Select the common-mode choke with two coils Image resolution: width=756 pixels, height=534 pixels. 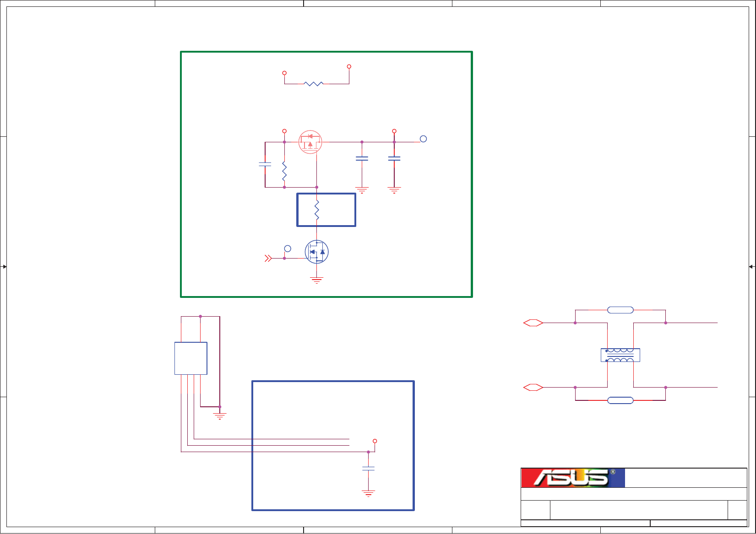pos(620,355)
